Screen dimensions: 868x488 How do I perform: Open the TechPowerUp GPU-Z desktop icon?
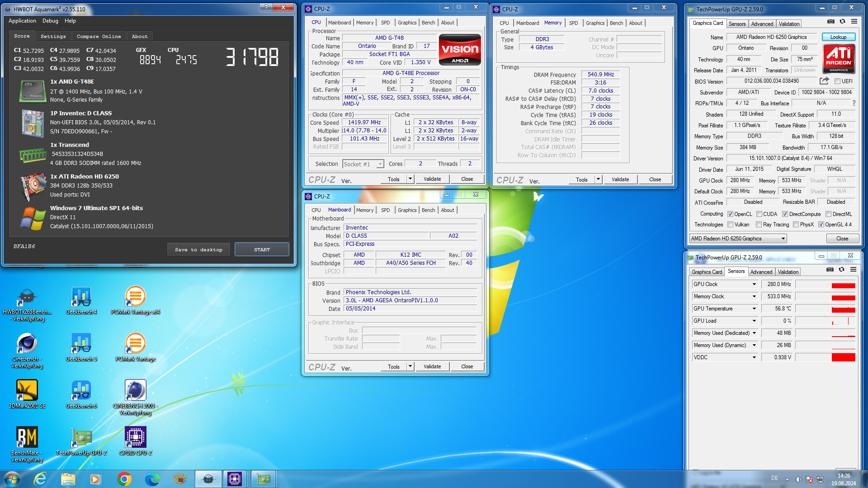click(x=81, y=441)
